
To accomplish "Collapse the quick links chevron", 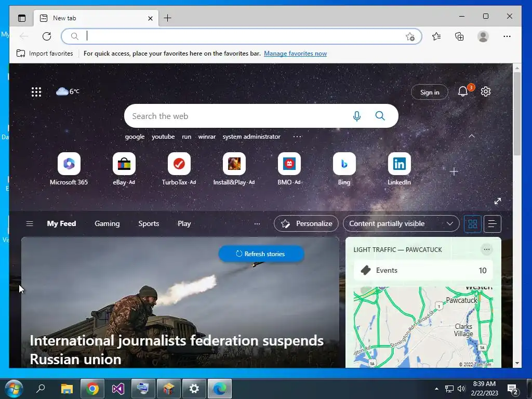I will point(472,136).
